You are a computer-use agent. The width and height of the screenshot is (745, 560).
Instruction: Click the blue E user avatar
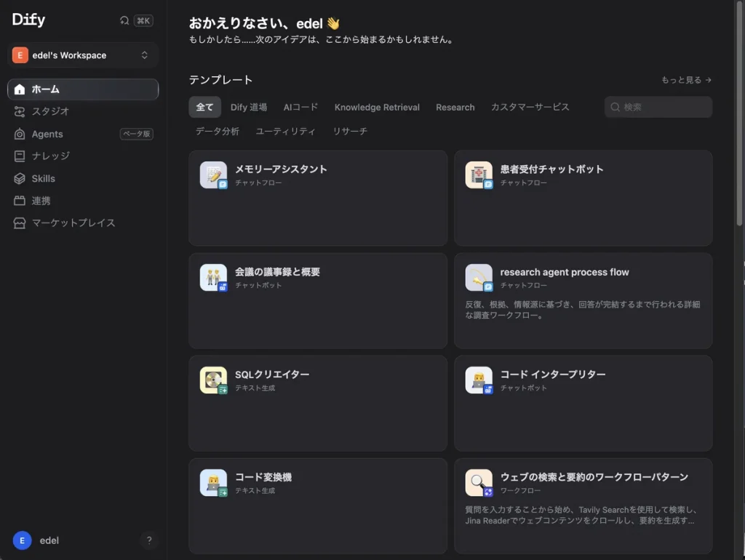[22, 540]
